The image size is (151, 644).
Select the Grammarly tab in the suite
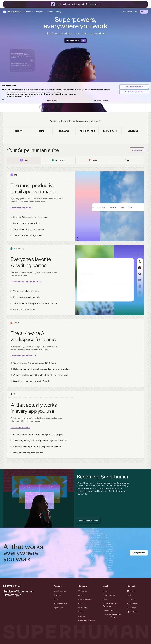pyautogui.click(x=58, y=161)
